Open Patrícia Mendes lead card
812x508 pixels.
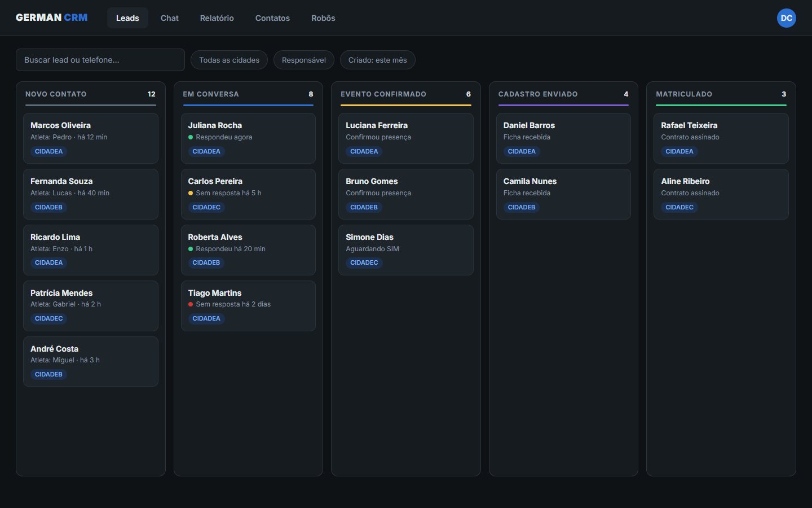(91, 306)
